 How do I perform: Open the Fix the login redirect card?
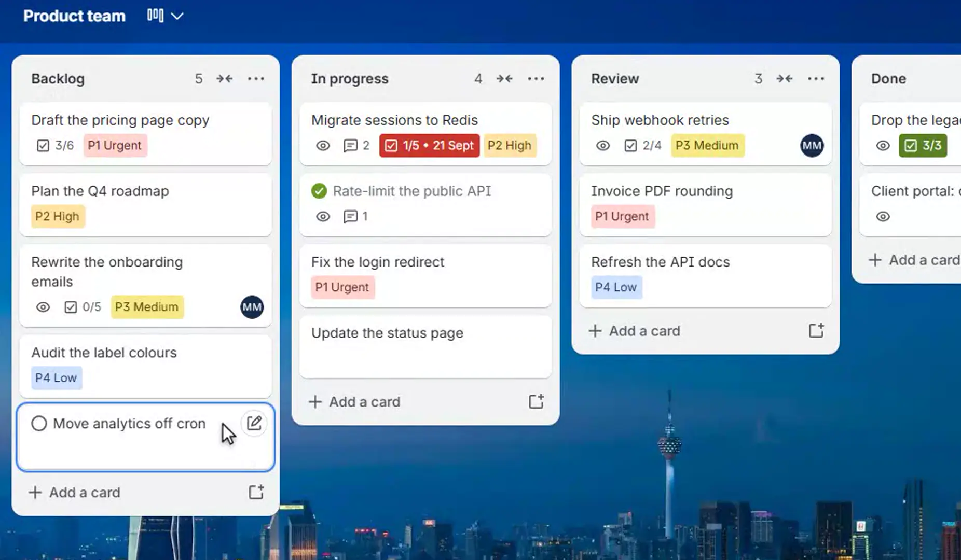tap(425, 276)
